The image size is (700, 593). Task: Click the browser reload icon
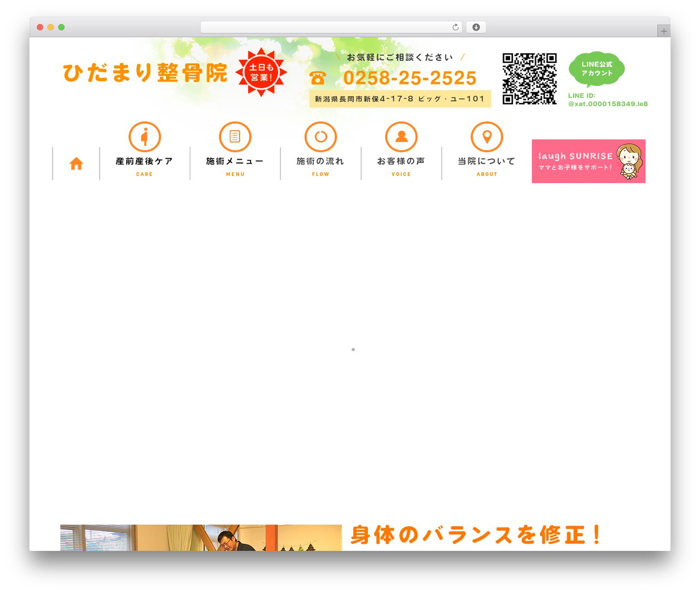456,27
